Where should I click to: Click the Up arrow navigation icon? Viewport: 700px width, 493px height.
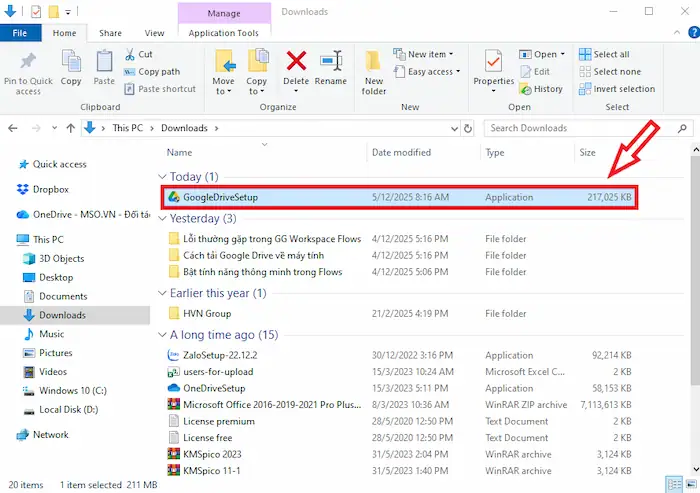click(70, 128)
